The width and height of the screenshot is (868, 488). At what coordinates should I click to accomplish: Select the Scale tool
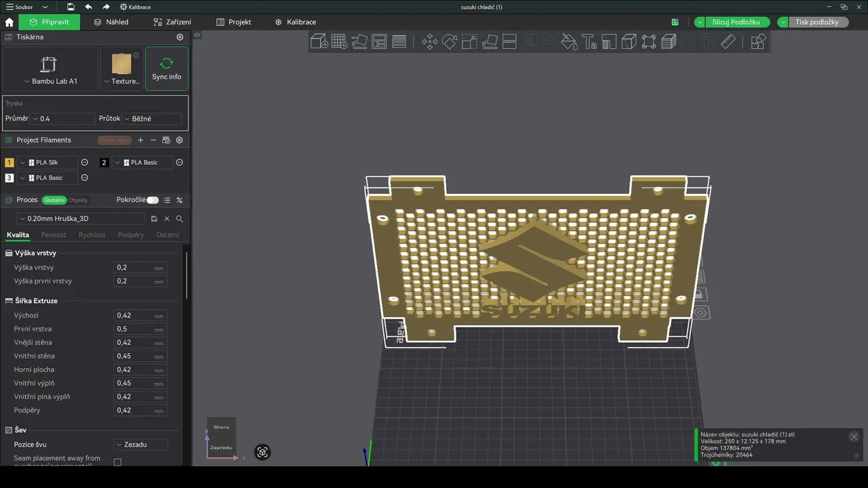[469, 42]
